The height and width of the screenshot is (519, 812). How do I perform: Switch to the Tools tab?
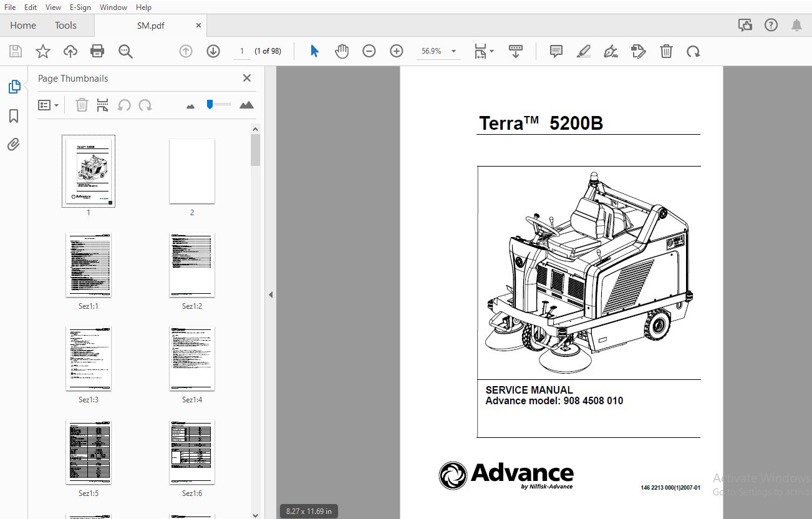click(65, 25)
